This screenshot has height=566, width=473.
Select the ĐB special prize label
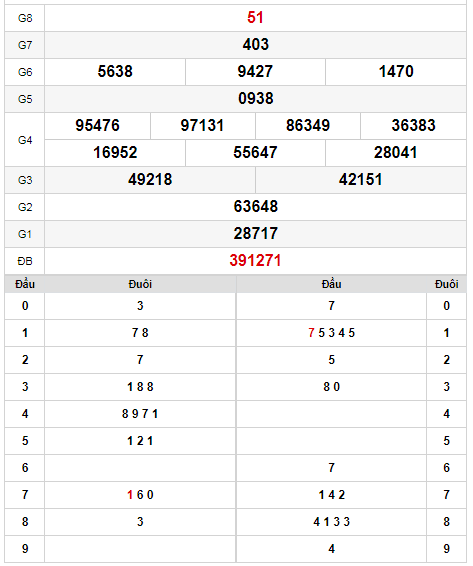coord(25,261)
